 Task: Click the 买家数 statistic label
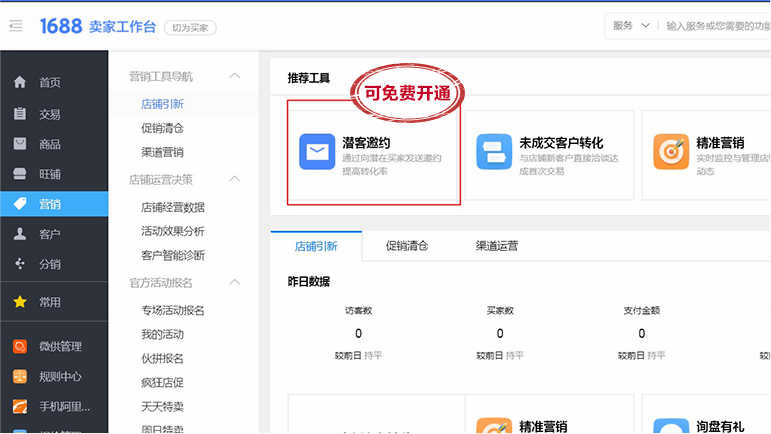tap(500, 310)
